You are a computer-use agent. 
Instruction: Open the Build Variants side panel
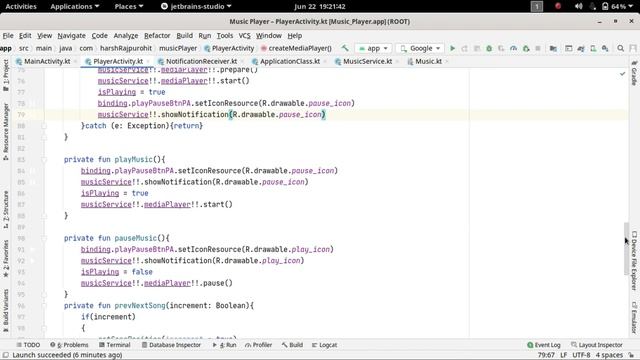coord(6,311)
